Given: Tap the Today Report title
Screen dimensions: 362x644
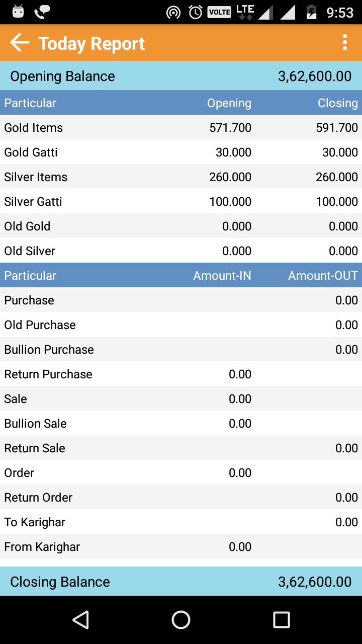Looking at the screenshot, I should pos(92,44).
